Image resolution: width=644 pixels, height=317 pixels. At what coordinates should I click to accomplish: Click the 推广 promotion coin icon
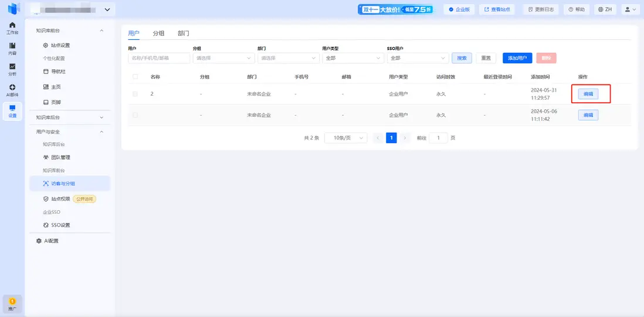(12, 305)
